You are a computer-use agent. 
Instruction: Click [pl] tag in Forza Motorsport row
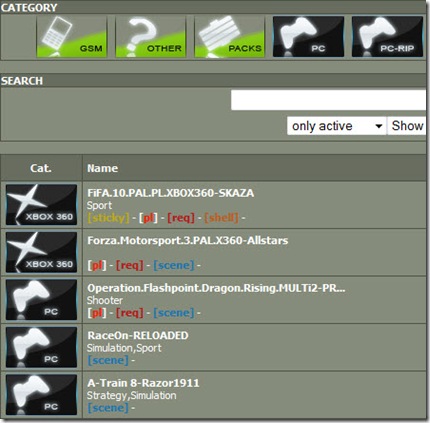click(97, 266)
